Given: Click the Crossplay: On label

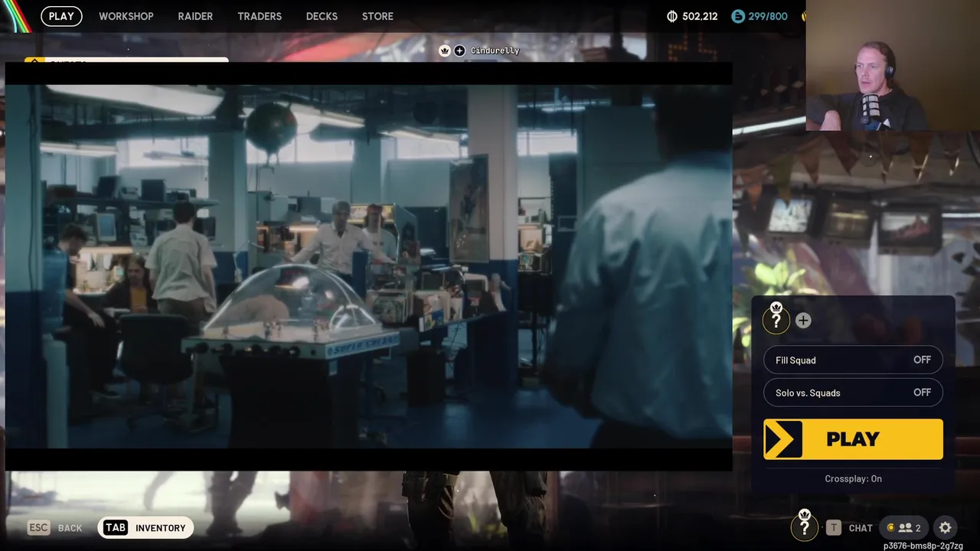Looking at the screenshot, I should click(853, 478).
